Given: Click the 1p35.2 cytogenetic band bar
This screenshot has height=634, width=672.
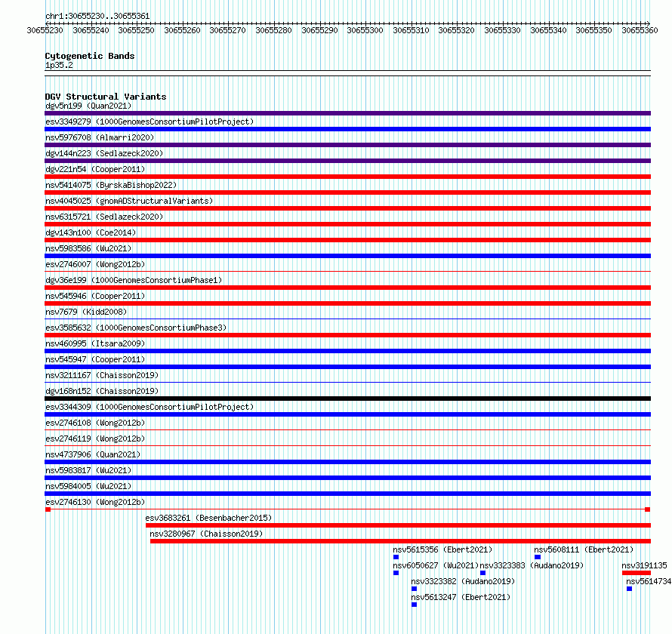Looking at the screenshot, I should coord(347,73).
